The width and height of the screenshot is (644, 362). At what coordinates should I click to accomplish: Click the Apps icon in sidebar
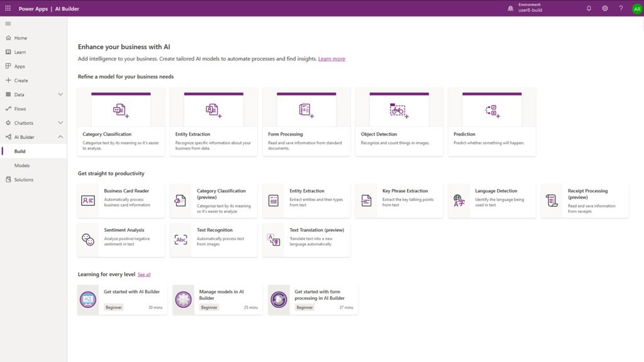pyautogui.click(x=8, y=66)
